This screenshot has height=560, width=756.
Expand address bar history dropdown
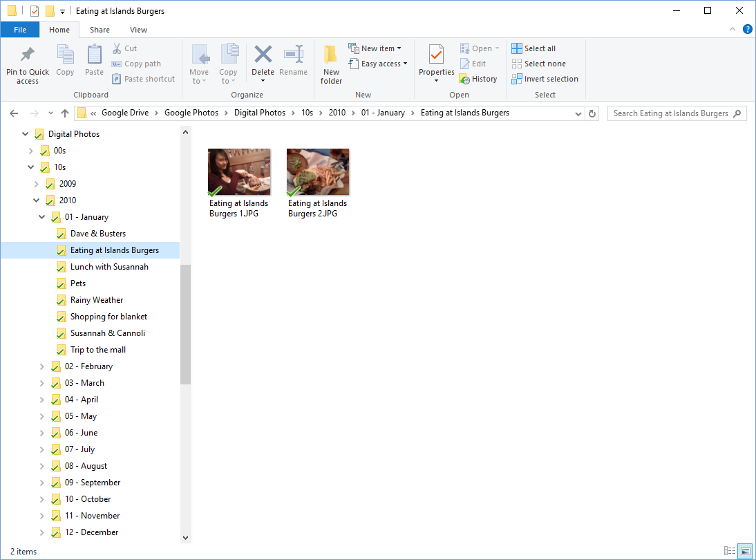tap(578, 114)
